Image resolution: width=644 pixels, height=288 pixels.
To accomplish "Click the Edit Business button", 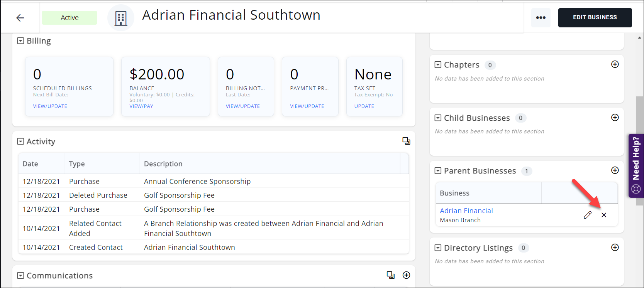I will tap(595, 18).
